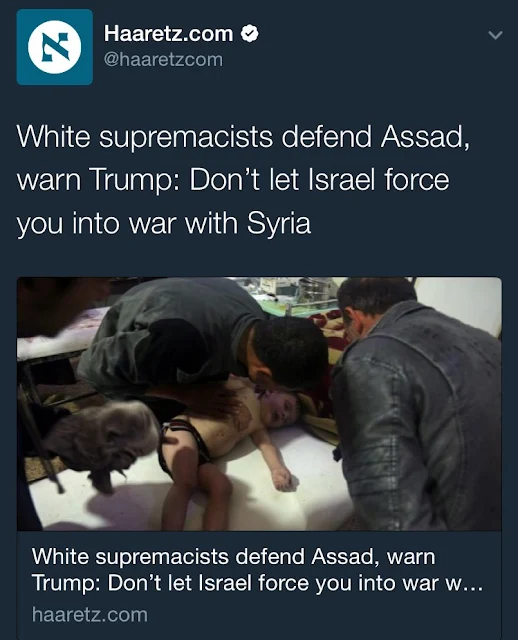View the article preview photo
This screenshot has width=518, height=640.
pos(259,404)
